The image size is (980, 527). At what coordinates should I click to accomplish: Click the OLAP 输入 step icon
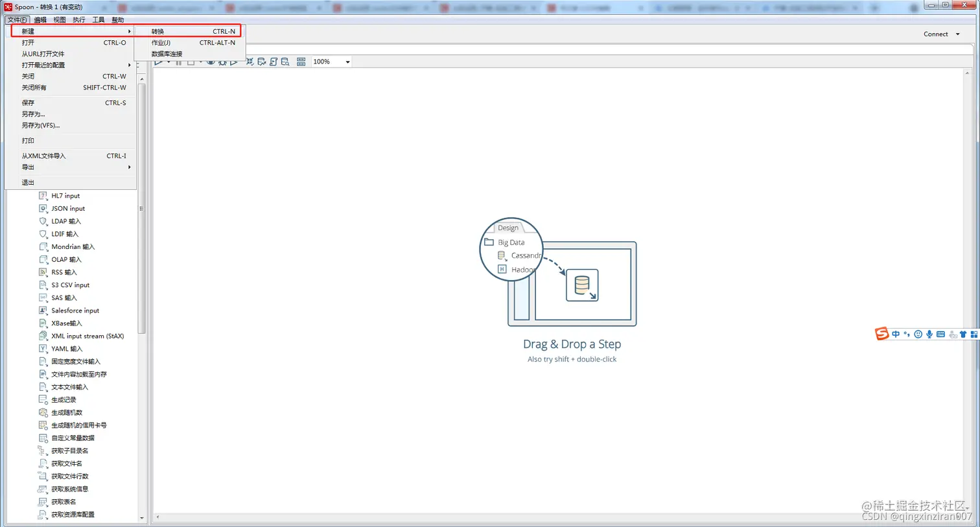pos(43,259)
